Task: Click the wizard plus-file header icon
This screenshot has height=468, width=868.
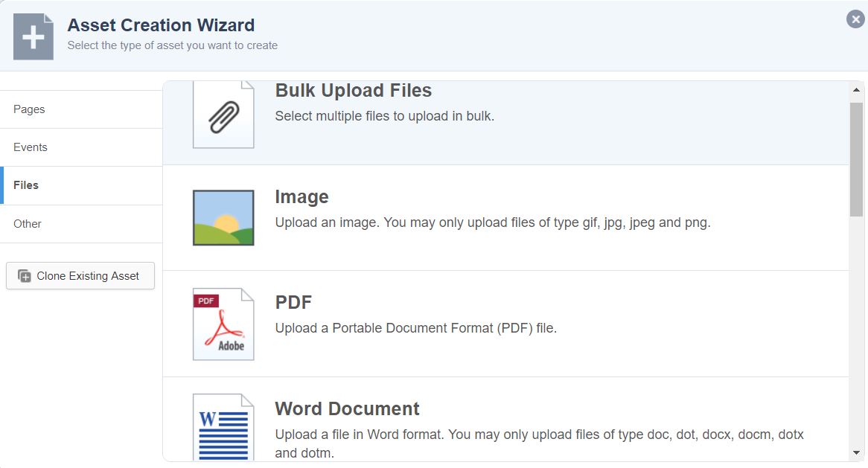Action: [33, 39]
